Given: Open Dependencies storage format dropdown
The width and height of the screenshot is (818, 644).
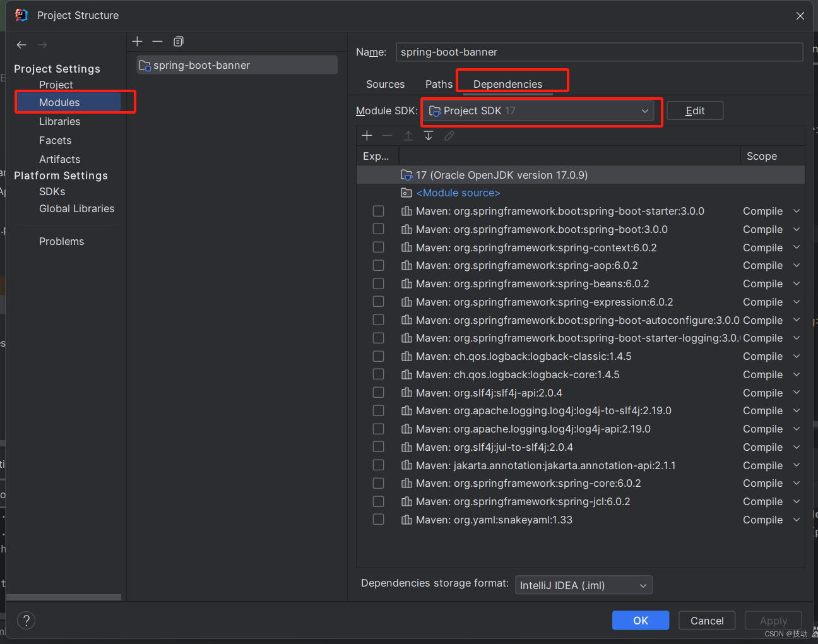Looking at the screenshot, I should click(x=584, y=585).
